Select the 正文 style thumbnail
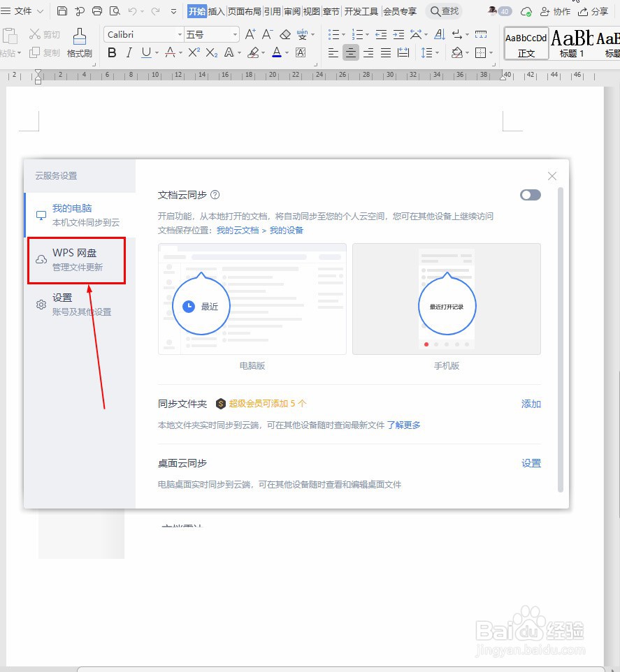Image resolution: width=620 pixels, height=672 pixels. [x=526, y=43]
